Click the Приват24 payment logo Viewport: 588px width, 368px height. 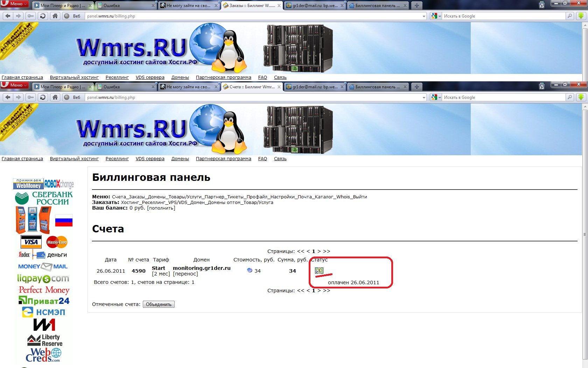[x=44, y=301]
